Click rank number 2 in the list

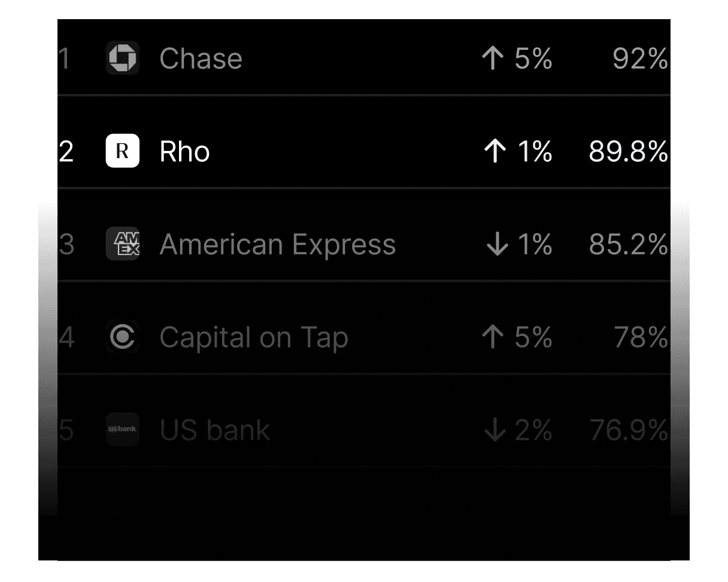click(66, 151)
